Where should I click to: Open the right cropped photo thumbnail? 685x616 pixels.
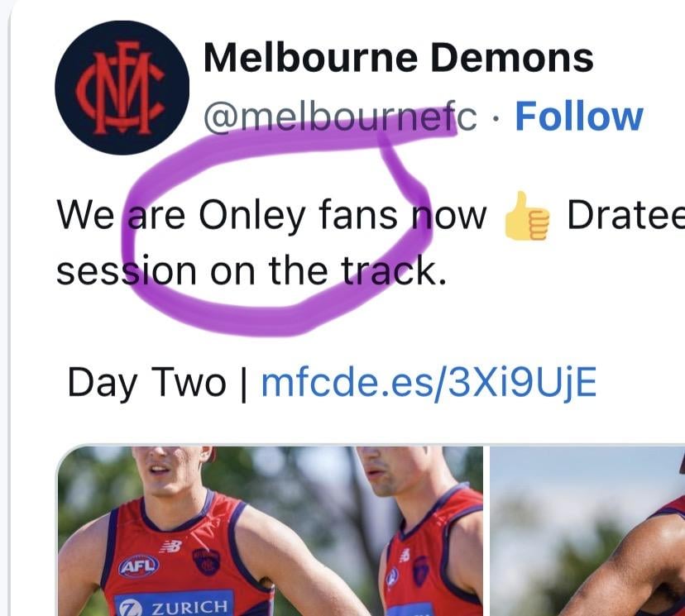pyautogui.click(x=587, y=531)
